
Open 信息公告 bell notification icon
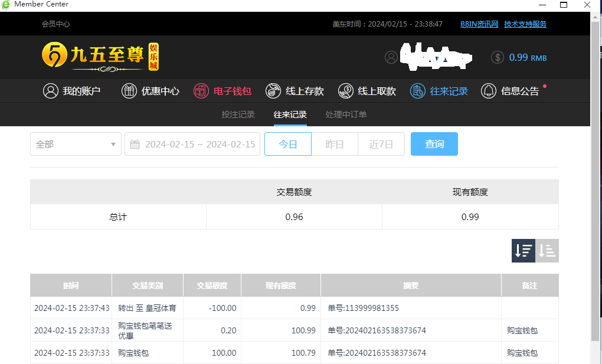pos(489,91)
